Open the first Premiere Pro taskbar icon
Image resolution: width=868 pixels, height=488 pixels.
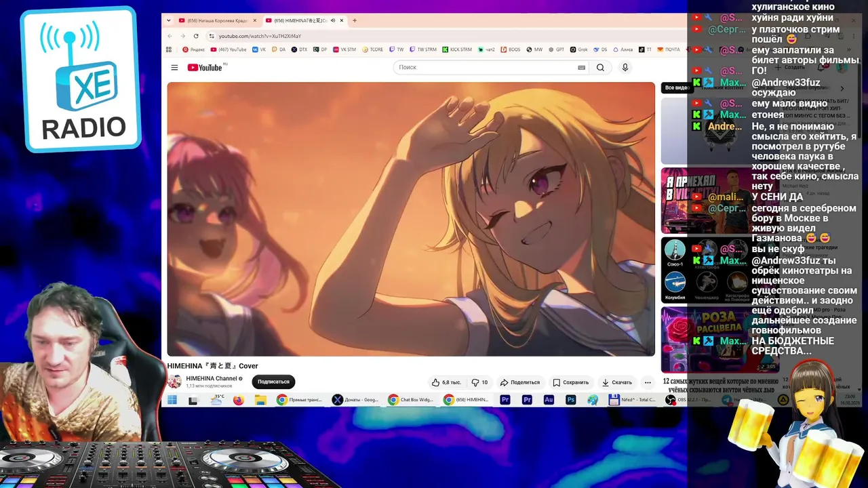tap(505, 400)
